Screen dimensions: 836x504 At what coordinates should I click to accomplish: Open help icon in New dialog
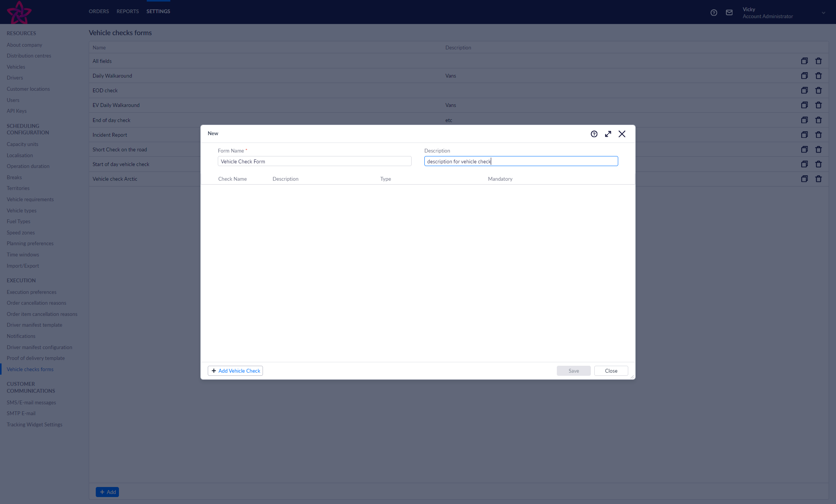tap(594, 134)
